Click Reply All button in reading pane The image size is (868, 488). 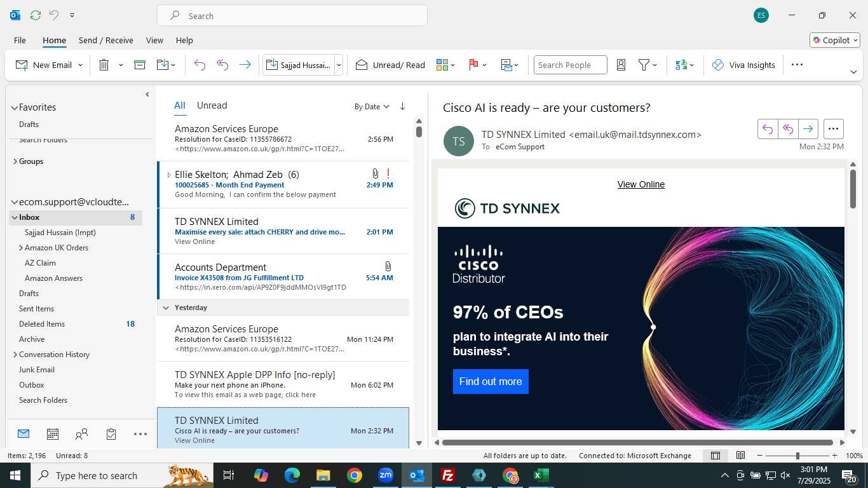[788, 129]
